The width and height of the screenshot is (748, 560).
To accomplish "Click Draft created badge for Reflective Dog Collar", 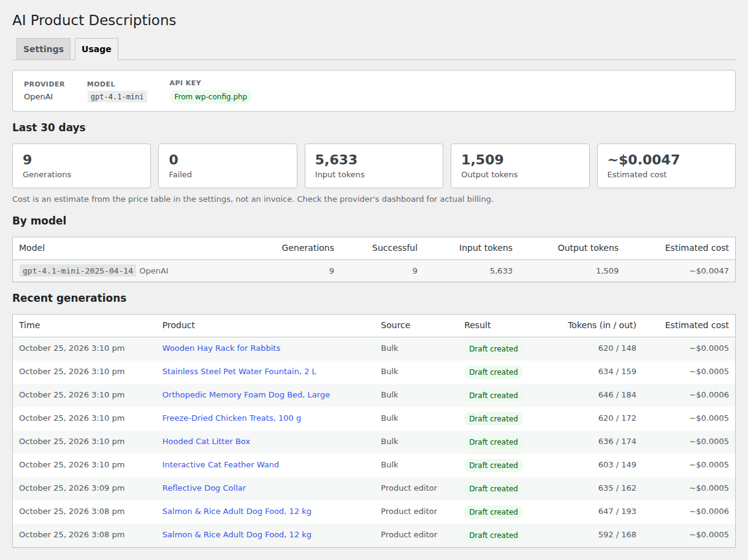I will (494, 488).
